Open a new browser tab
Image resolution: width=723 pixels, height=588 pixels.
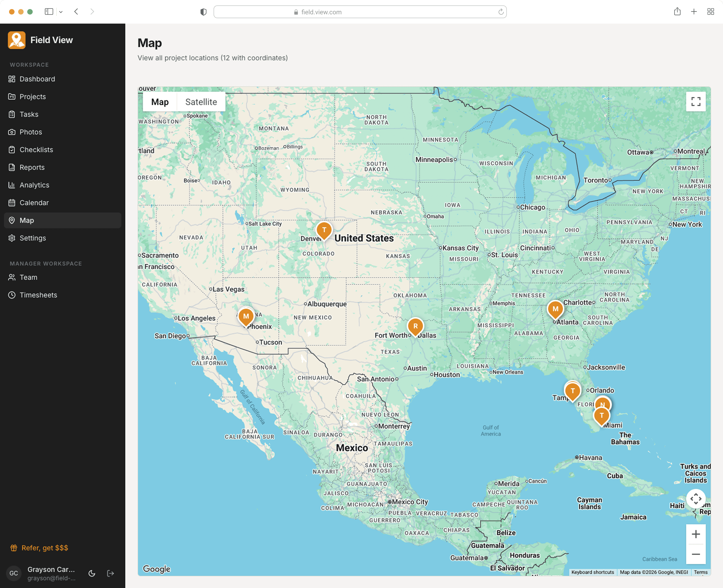[694, 12]
